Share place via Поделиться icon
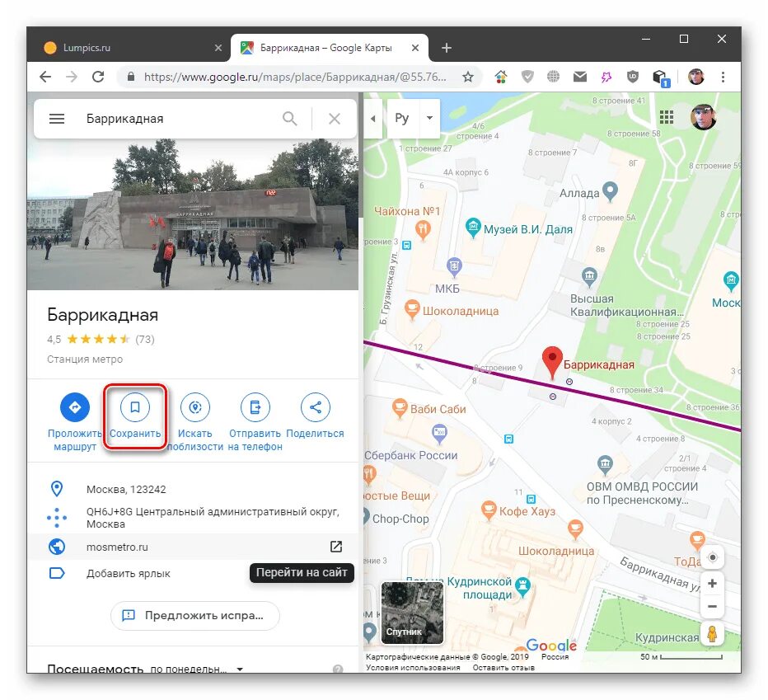Screen dimensions: 768x700 pyautogui.click(x=316, y=407)
